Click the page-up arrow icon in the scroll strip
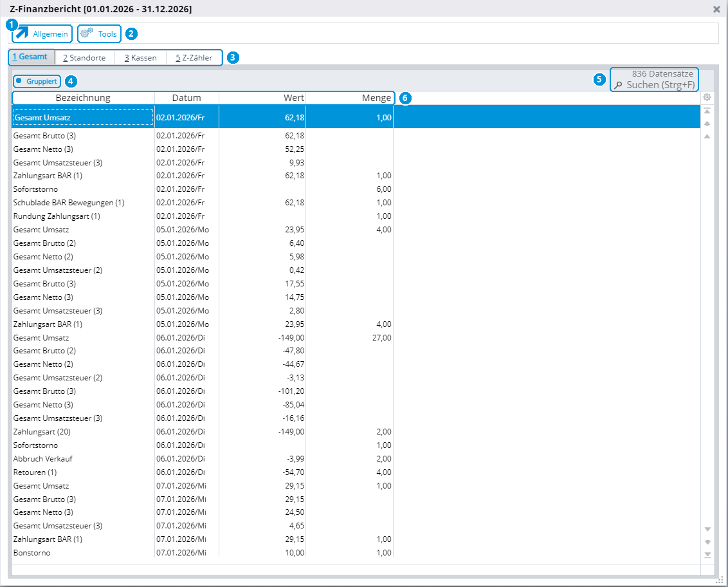 [707, 124]
